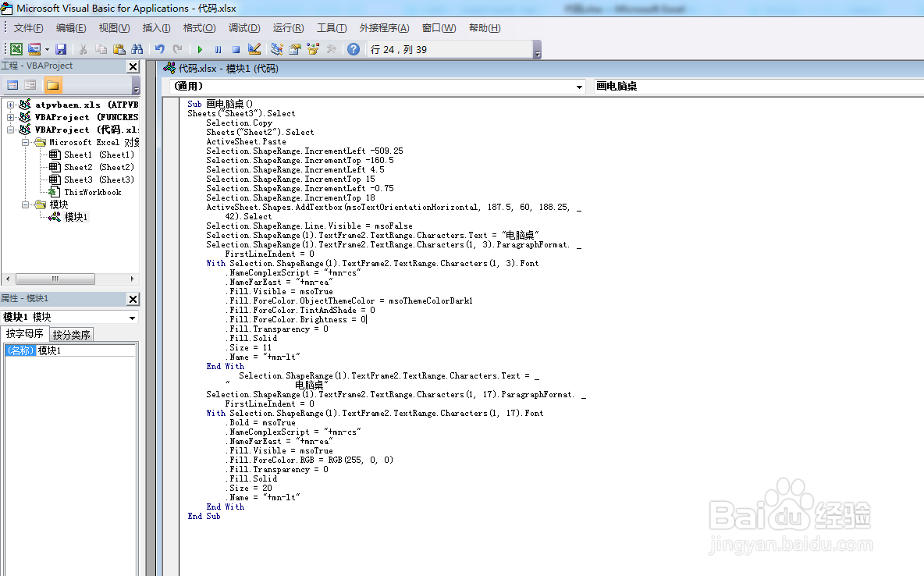Open the 工具(T) menu
Viewport: 924px width, 576px height.
[x=332, y=28]
